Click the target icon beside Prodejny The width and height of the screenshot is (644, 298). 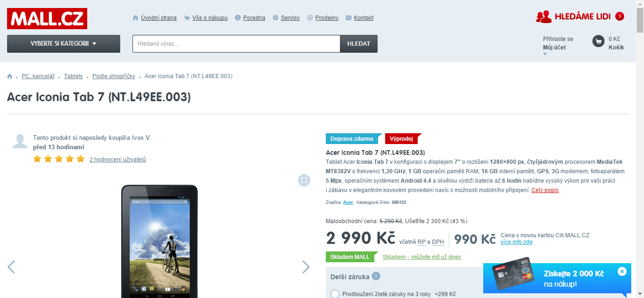pos(310,18)
